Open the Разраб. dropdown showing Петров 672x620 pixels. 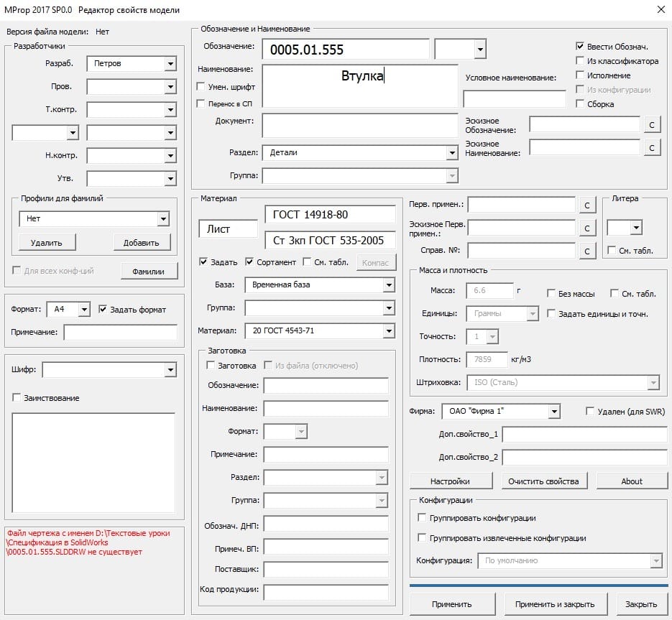(x=170, y=63)
